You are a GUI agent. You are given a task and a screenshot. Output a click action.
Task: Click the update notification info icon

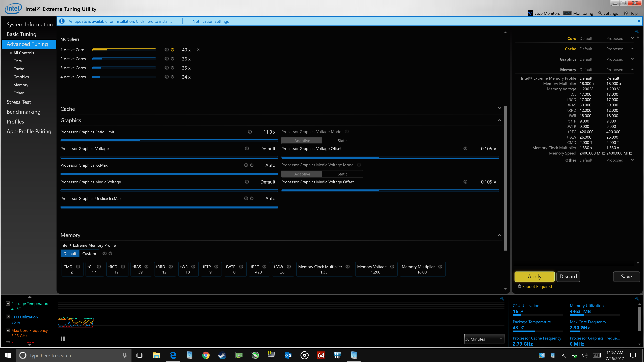tap(62, 21)
